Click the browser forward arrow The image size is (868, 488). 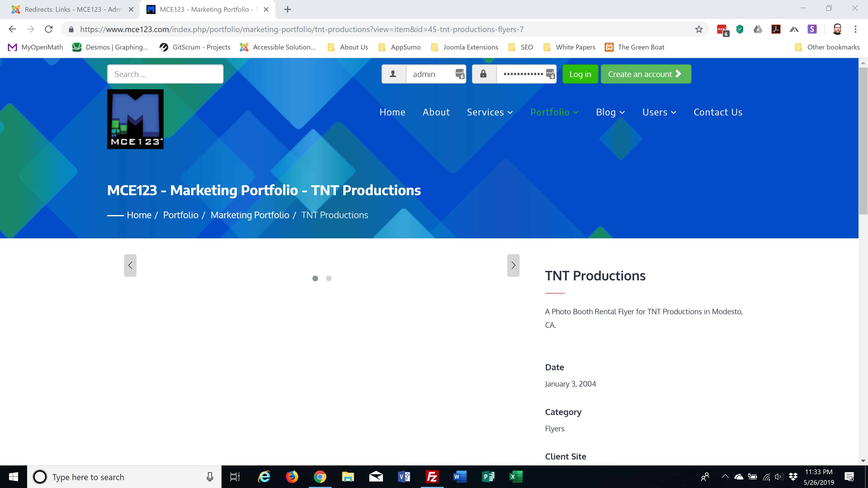(x=31, y=29)
